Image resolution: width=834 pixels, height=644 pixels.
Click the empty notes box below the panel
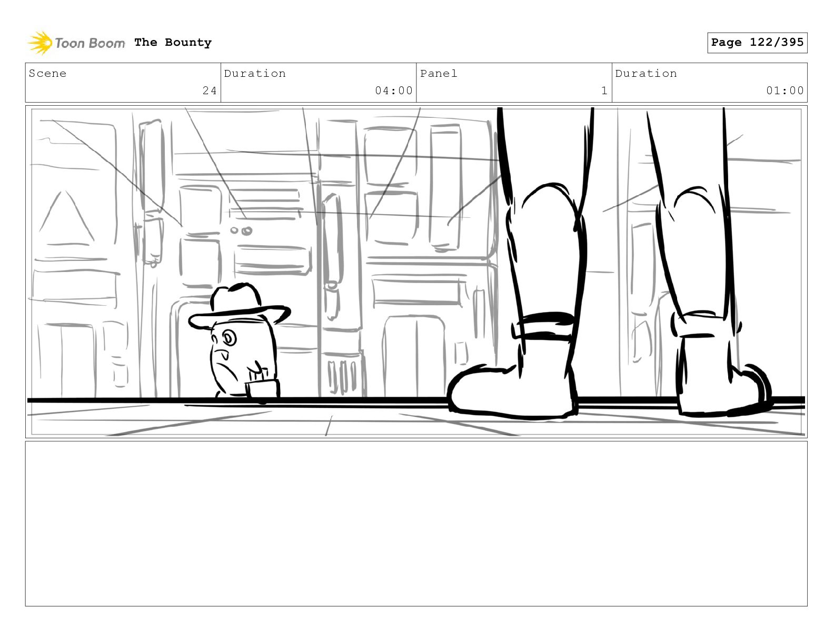pyautogui.click(x=416, y=524)
